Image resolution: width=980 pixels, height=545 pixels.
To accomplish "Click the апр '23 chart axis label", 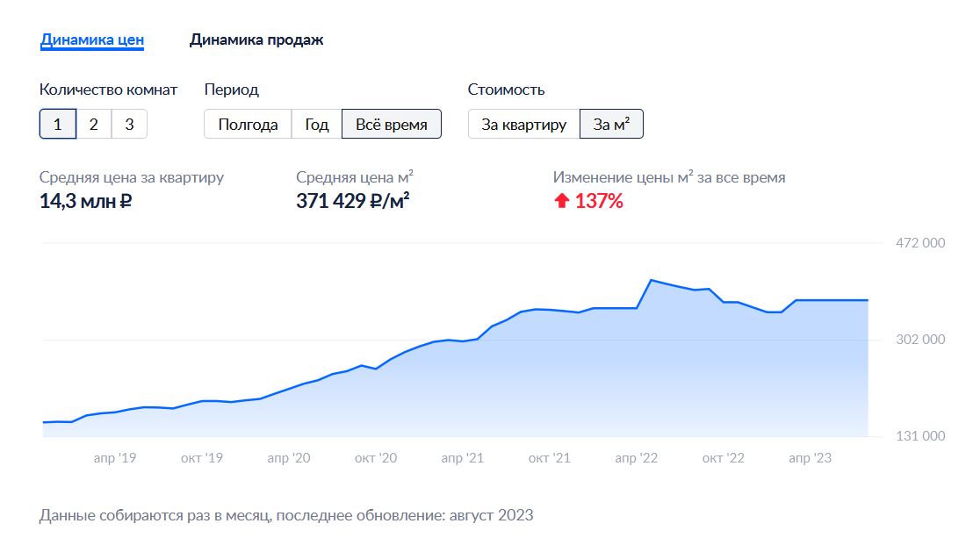I will tap(810, 458).
